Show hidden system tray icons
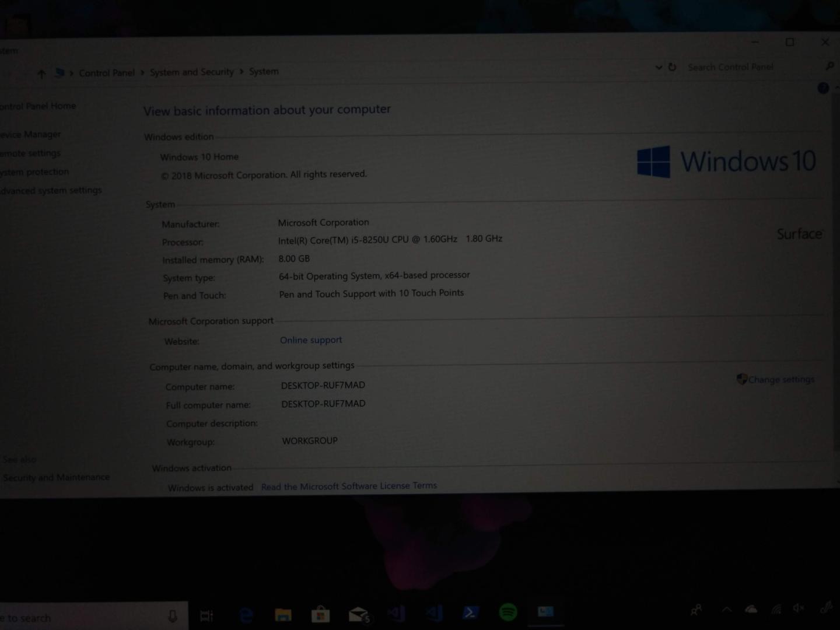840x630 pixels. coord(726,610)
